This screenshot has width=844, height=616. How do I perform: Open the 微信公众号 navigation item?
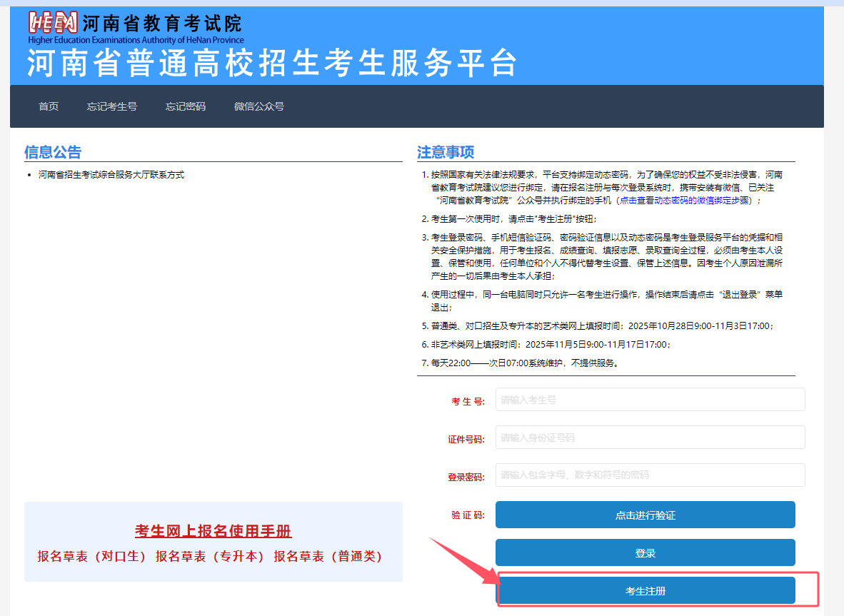click(x=259, y=106)
